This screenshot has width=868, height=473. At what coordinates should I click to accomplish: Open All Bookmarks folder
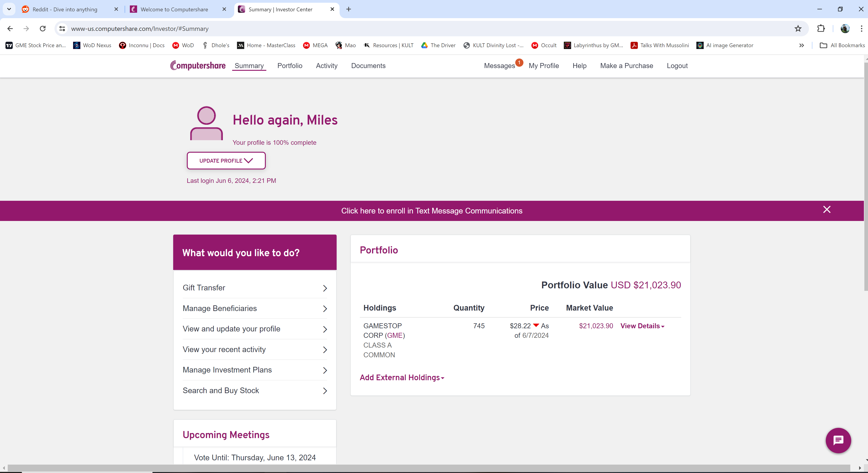[x=842, y=45]
